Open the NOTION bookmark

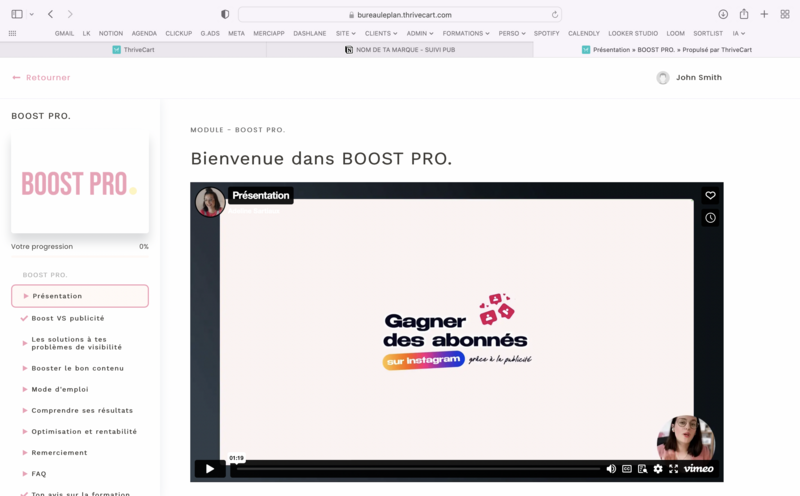point(111,33)
